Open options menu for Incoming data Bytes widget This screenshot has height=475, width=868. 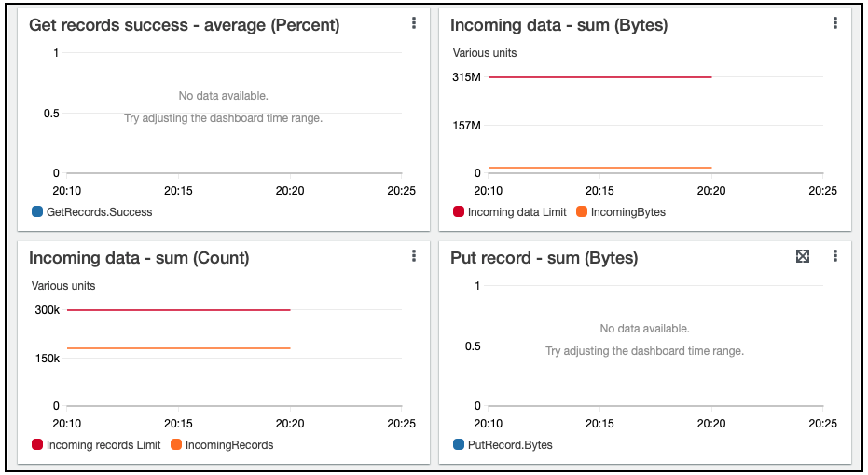coord(835,23)
